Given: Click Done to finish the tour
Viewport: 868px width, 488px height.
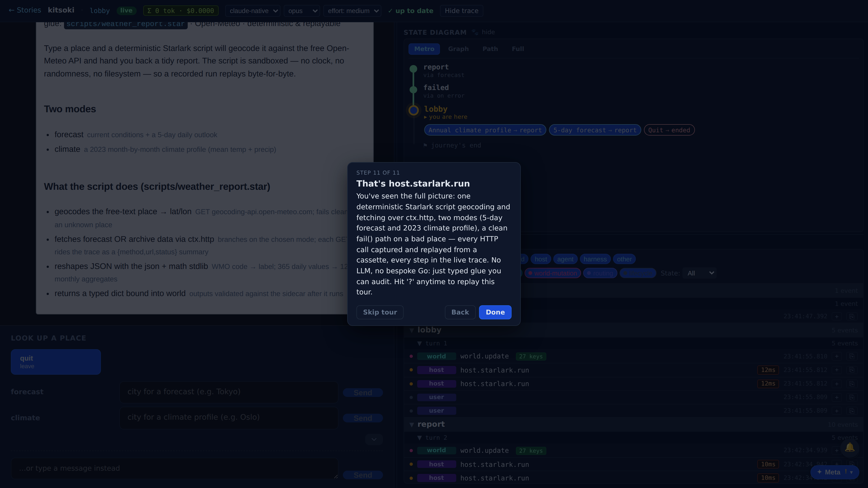Looking at the screenshot, I should 495,312.
